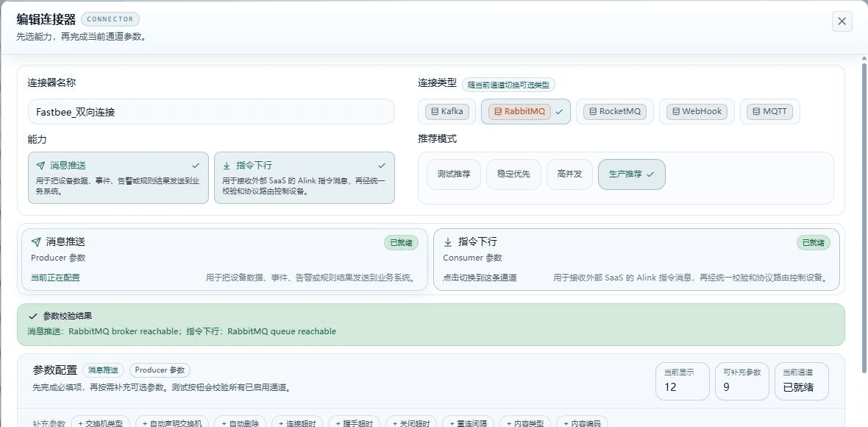Screen dimensions: 868x427
Task: Add the 内容编码 supplementary parameter
Action: tap(583, 423)
